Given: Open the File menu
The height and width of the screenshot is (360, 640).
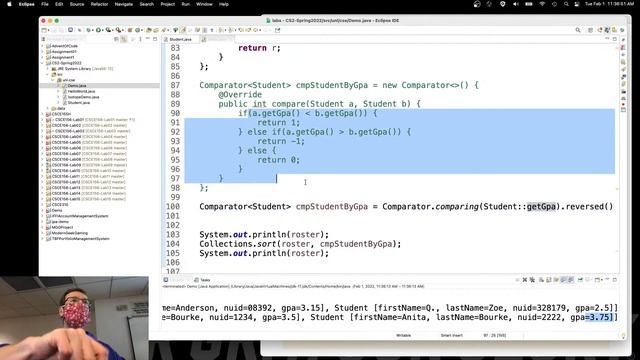Looking at the screenshot, I should [45, 4].
